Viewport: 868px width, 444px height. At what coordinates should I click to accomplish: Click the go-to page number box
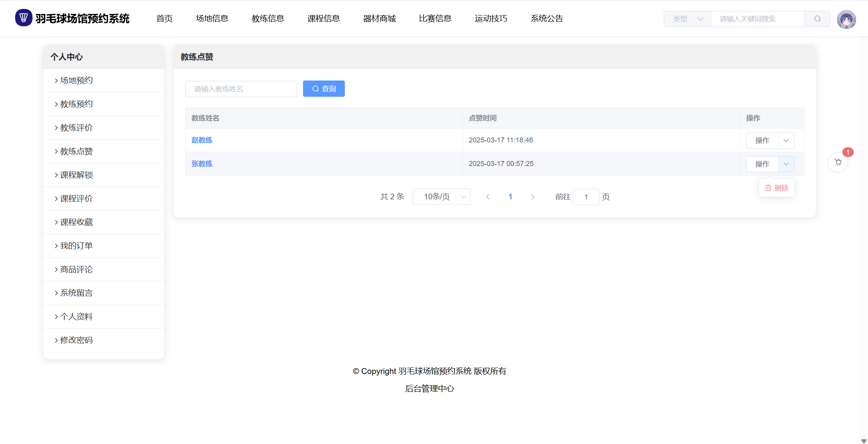[x=586, y=197]
